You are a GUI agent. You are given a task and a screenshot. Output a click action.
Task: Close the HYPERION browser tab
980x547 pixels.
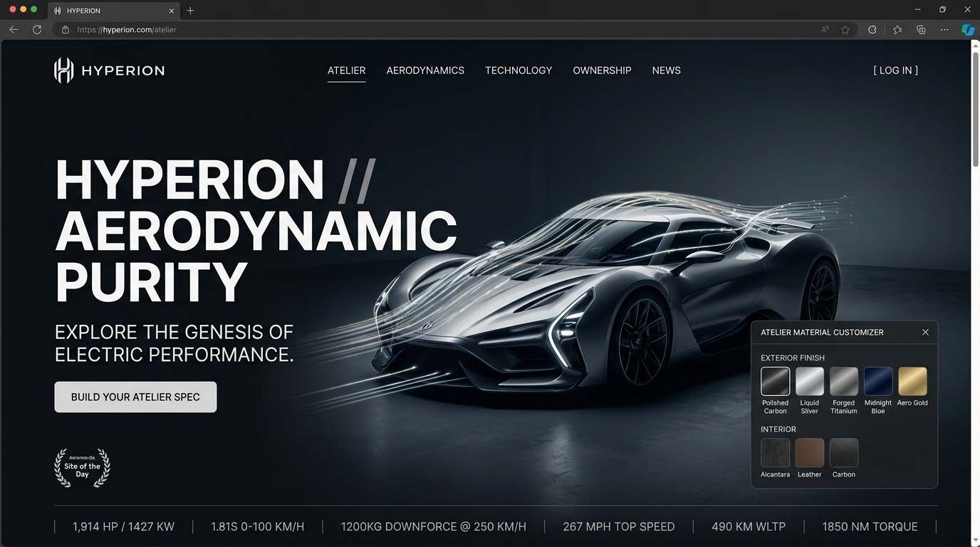tap(172, 11)
